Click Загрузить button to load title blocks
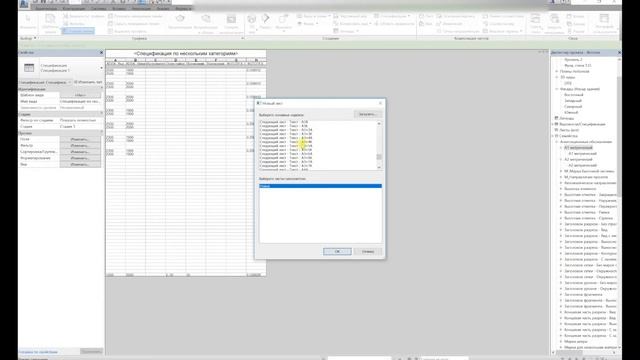This screenshot has width=640, height=360. coord(367,114)
